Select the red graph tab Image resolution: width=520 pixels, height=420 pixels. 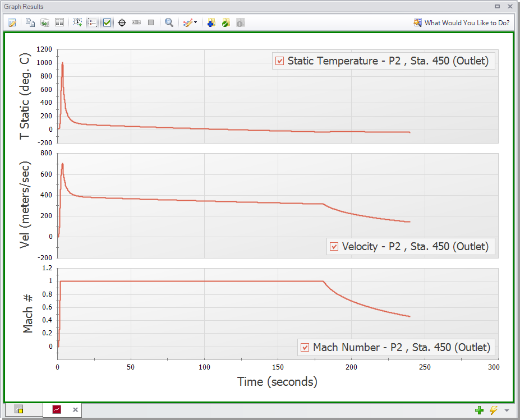57,410
